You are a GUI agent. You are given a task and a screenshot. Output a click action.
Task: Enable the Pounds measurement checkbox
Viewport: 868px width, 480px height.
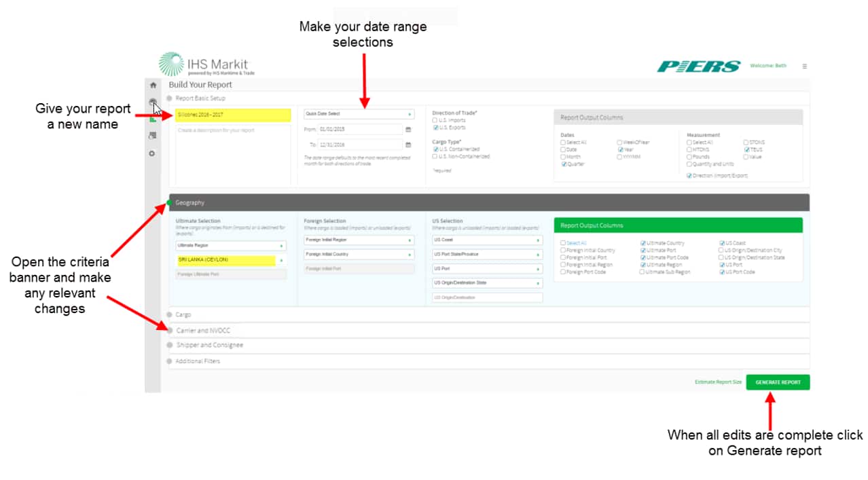(x=689, y=157)
